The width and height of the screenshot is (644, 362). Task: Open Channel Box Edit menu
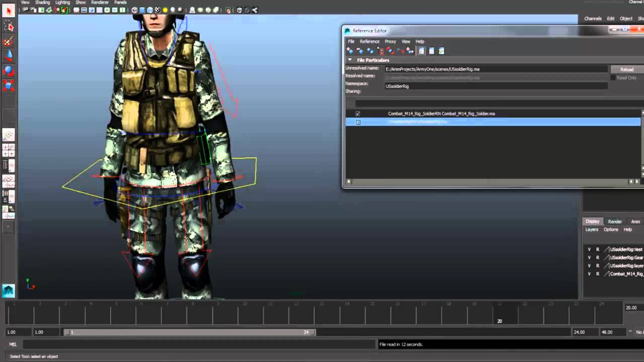(x=610, y=19)
